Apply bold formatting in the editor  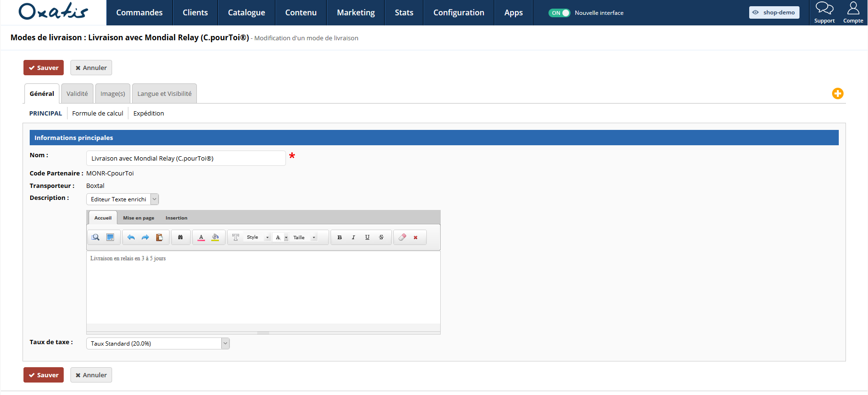pyautogui.click(x=340, y=237)
